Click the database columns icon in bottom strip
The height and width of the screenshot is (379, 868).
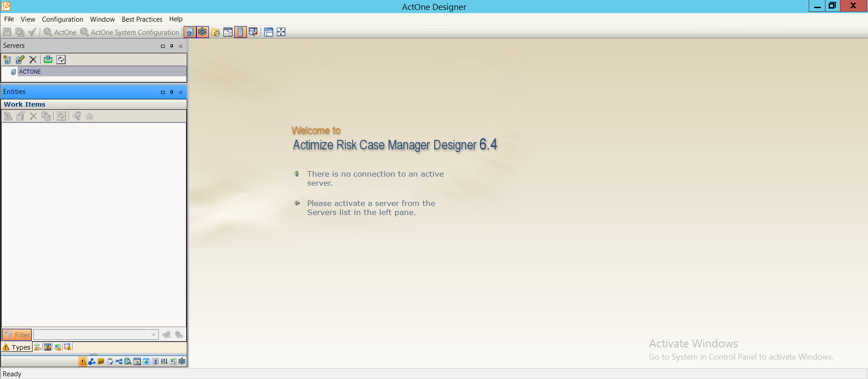point(155,361)
